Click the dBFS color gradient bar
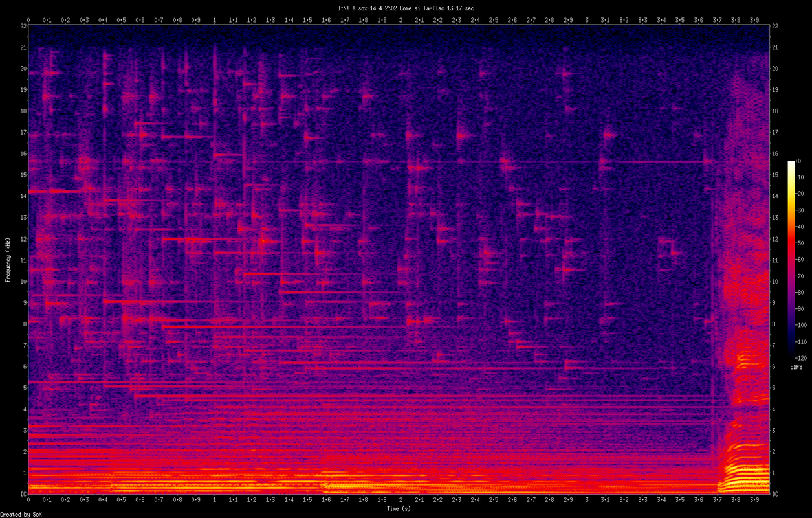This screenshot has height=518, width=812. click(x=791, y=259)
